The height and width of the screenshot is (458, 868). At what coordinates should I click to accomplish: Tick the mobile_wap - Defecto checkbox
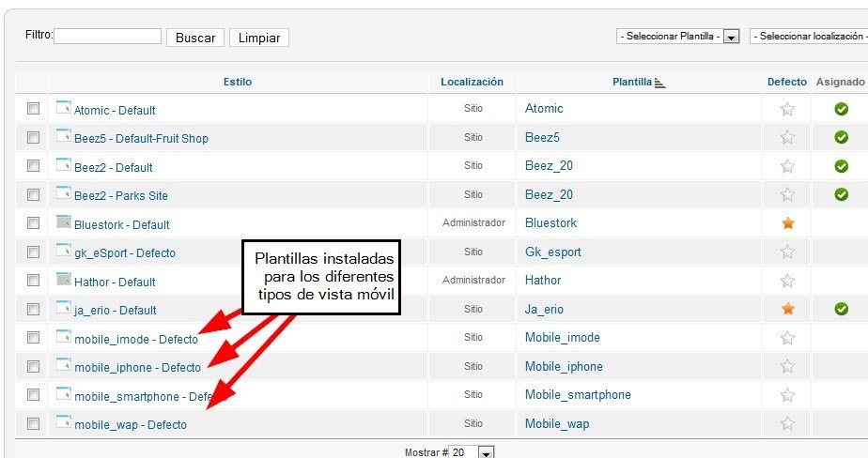click(33, 423)
